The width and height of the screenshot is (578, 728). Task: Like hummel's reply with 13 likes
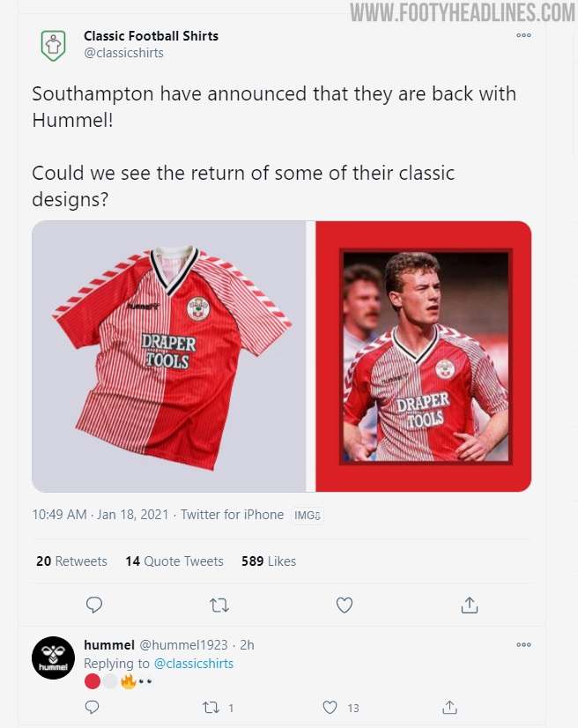point(330,707)
